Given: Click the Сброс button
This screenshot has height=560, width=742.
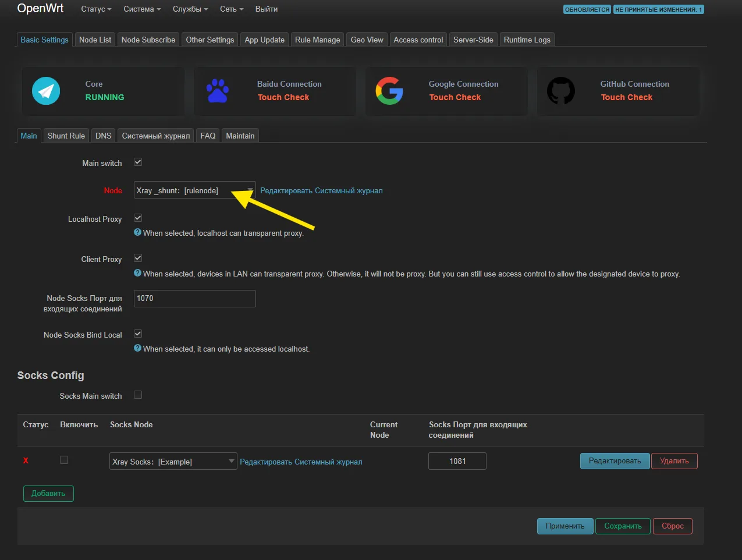Looking at the screenshot, I should coord(673,526).
